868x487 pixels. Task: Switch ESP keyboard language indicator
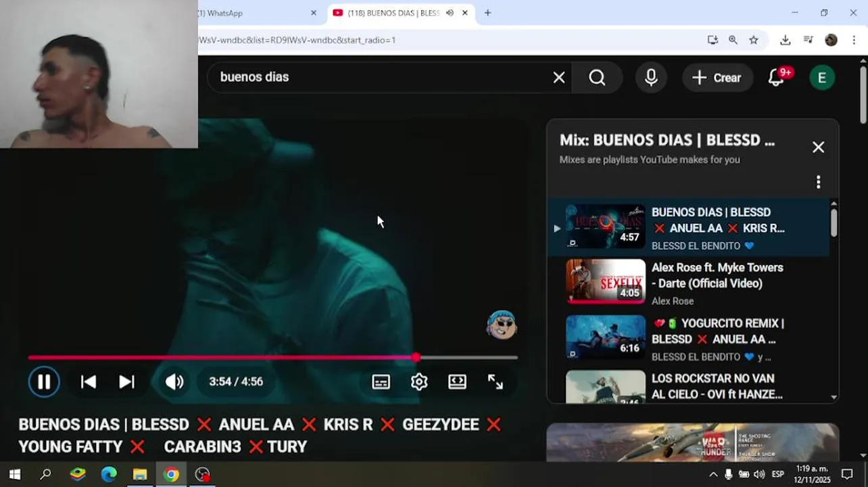pyautogui.click(x=778, y=474)
